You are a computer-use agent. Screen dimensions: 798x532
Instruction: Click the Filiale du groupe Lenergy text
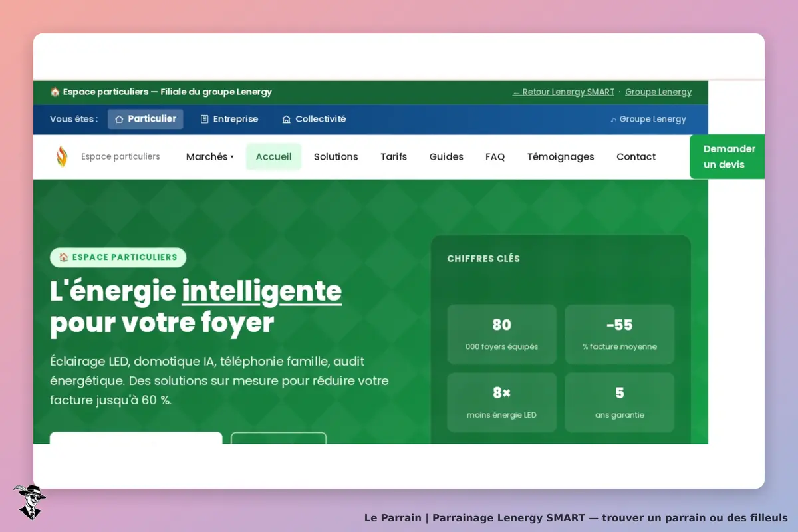216,92
